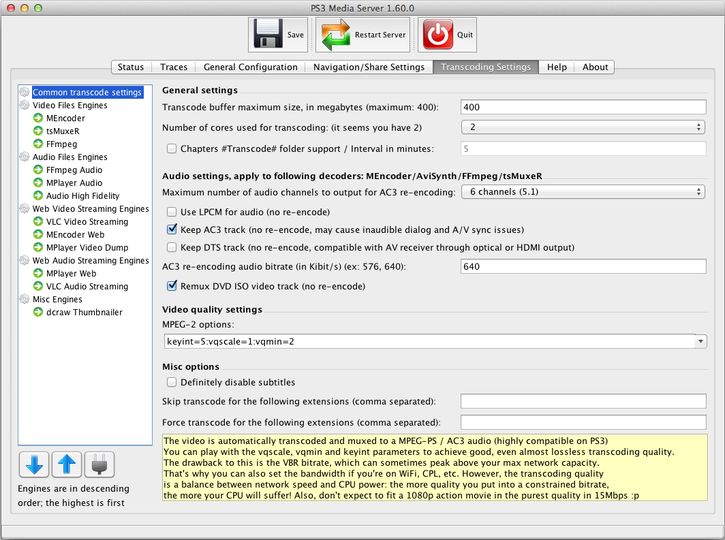Screen dimensions: 725x540
Task: Select Video Files Engines node
Action: click(70, 105)
